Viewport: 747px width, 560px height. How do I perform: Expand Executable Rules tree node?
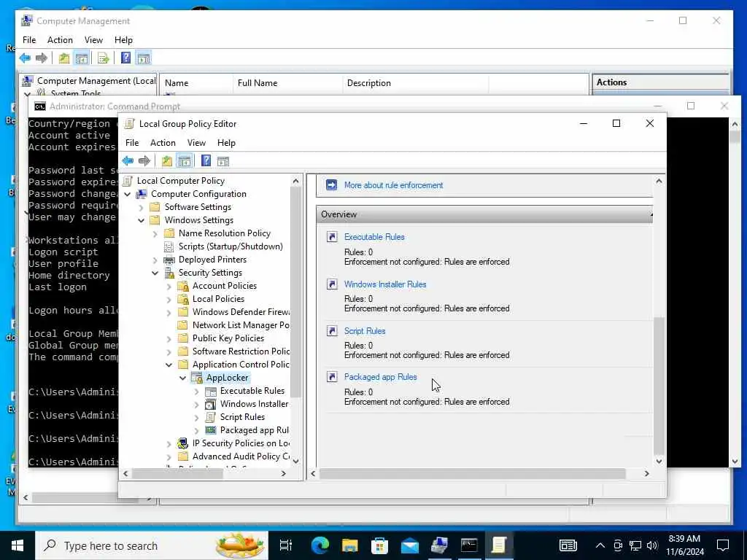pos(197,391)
